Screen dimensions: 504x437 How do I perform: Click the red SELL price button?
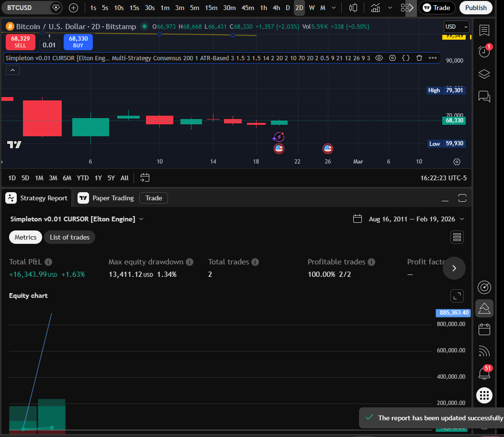pyautogui.click(x=20, y=42)
